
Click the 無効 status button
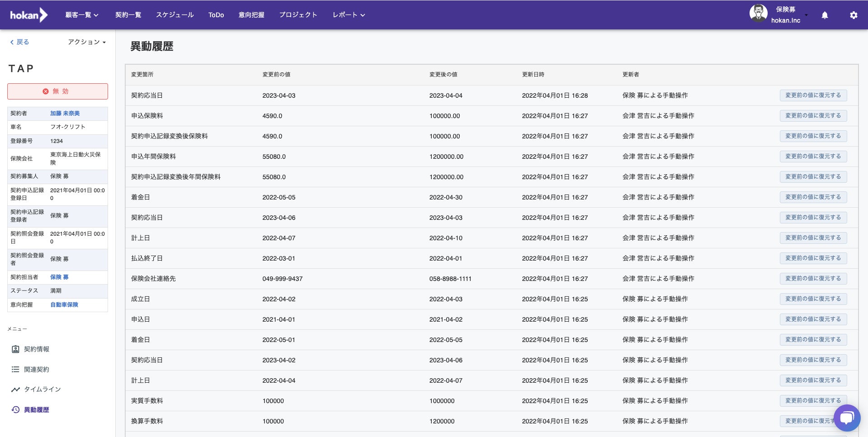pyautogui.click(x=57, y=91)
